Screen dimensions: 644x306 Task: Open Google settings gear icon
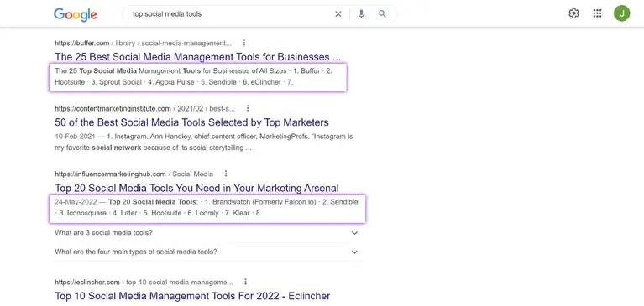point(573,13)
